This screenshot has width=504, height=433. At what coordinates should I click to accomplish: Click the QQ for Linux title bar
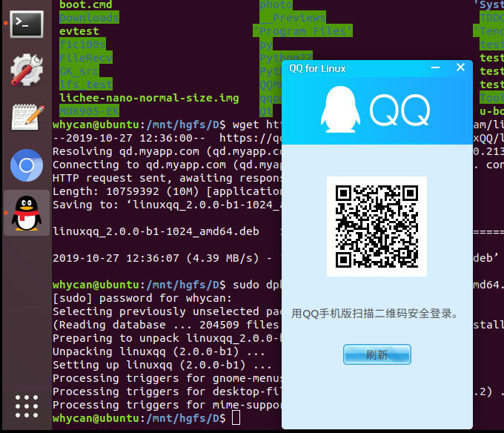[x=357, y=68]
